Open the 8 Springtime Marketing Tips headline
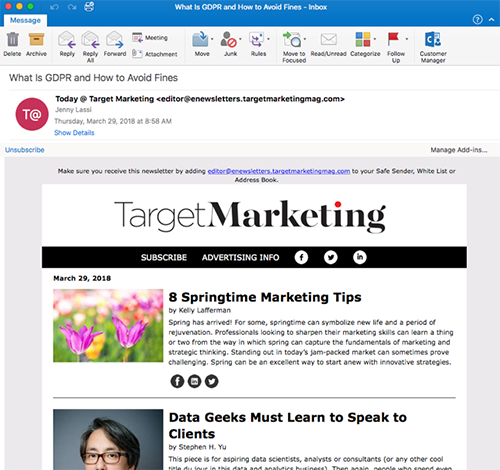This screenshot has width=500, height=470. pyautogui.click(x=265, y=297)
